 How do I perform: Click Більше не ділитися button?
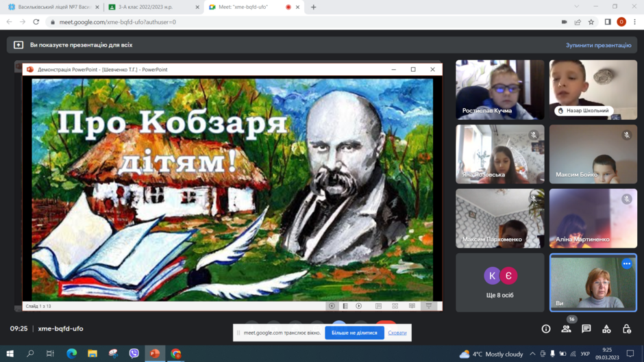click(354, 333)
